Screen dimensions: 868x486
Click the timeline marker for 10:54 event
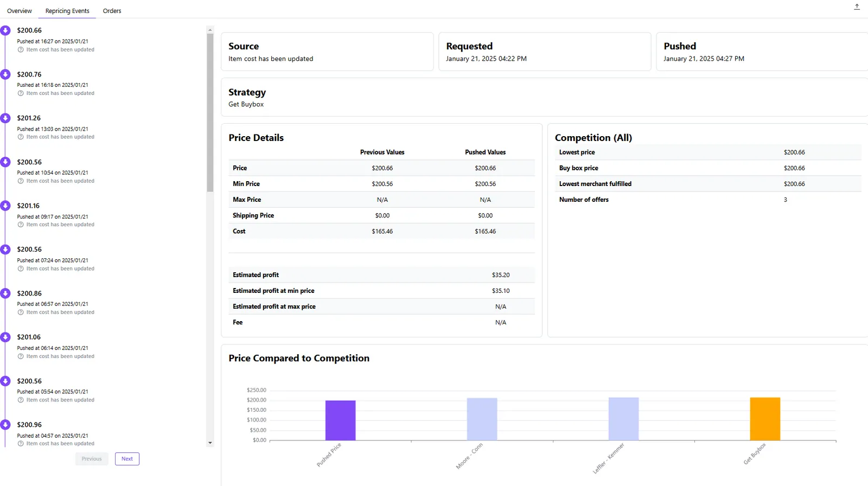pos(5,162)
